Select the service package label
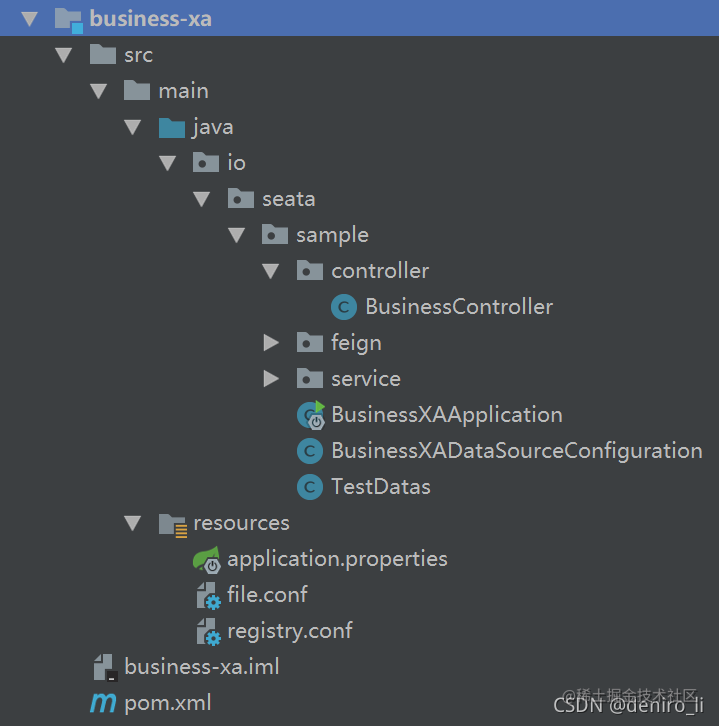Viewport: 719px width, 726px height. pyautogui.click(x=366, y=379)
